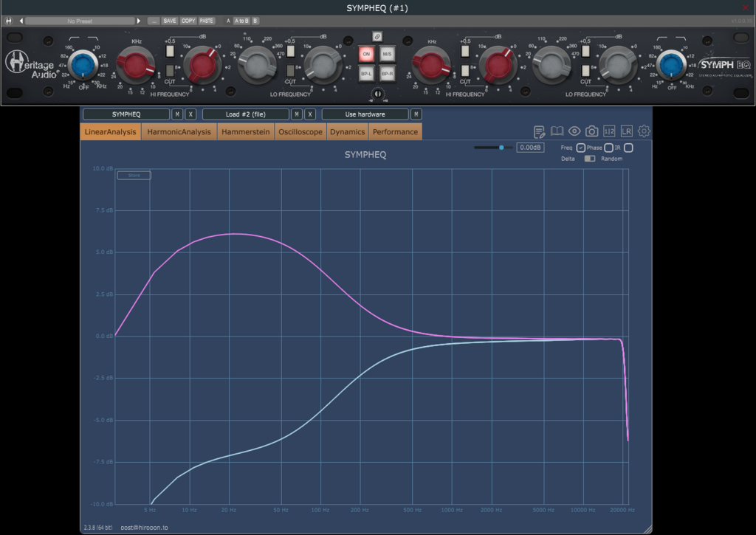Close the SYMPHEQ plugin window
This screenshot has height=535, width=756.
pos(746,8)
